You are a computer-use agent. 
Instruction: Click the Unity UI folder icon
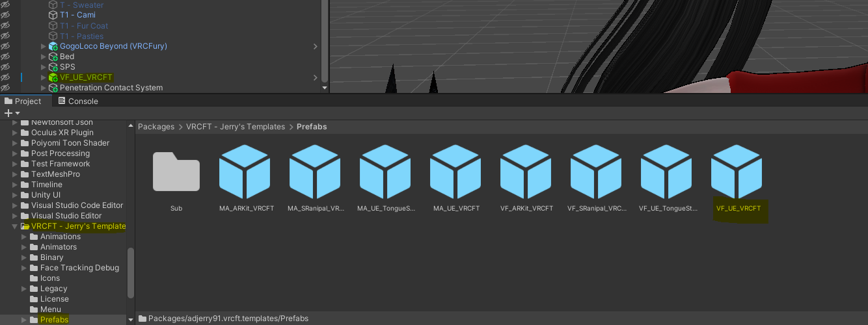pyautogui.click(x=25, y=195)
